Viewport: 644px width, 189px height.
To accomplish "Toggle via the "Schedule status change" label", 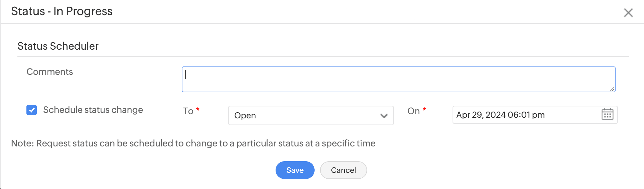I will click(x=93, y=110).
